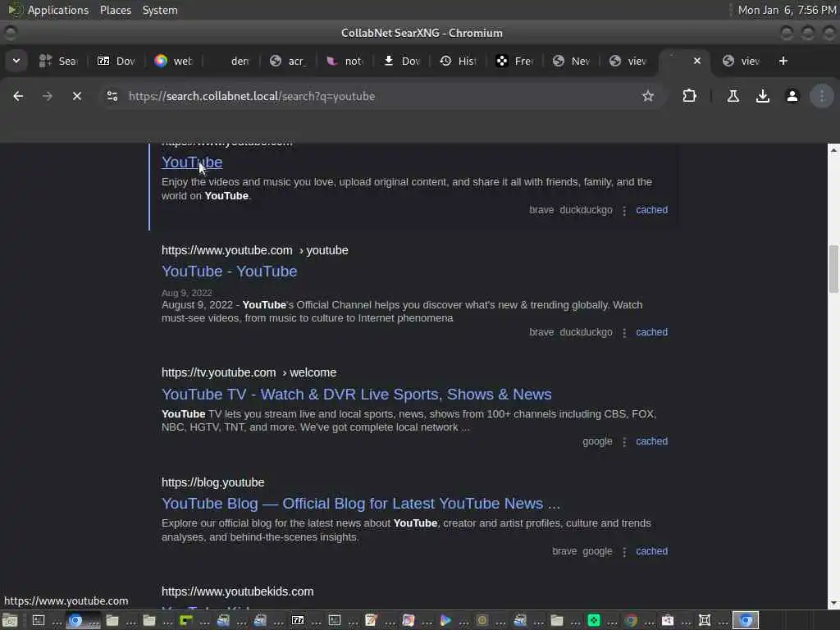Open the 'YouTube' top result link
The height and width of the screenshot is (630, 840).
(x=192, y=162)
